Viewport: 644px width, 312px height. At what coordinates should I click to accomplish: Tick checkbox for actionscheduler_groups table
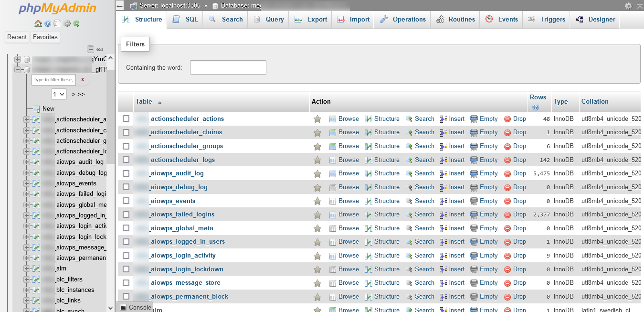tap(126, 146)
